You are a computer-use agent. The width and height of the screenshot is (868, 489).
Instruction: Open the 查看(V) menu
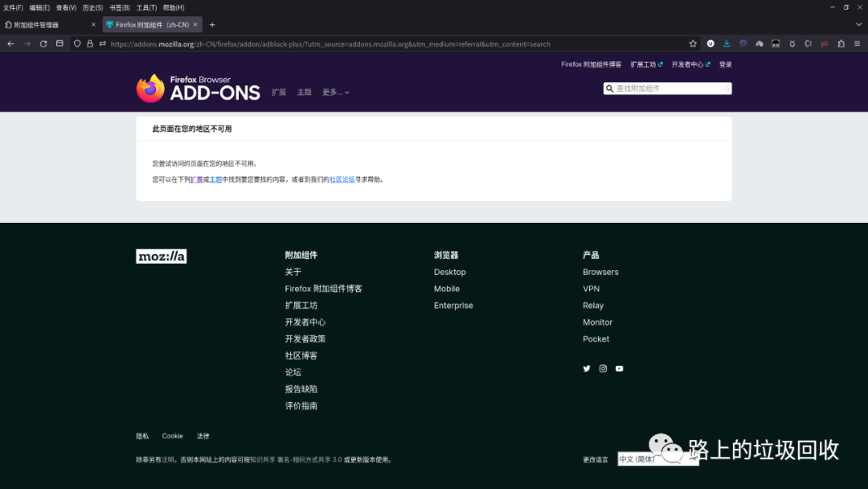point(66,8)
